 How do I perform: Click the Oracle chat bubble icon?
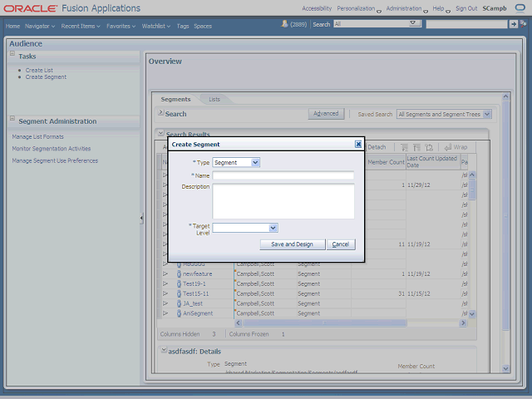pyautogui.click(x=520, y=7)
